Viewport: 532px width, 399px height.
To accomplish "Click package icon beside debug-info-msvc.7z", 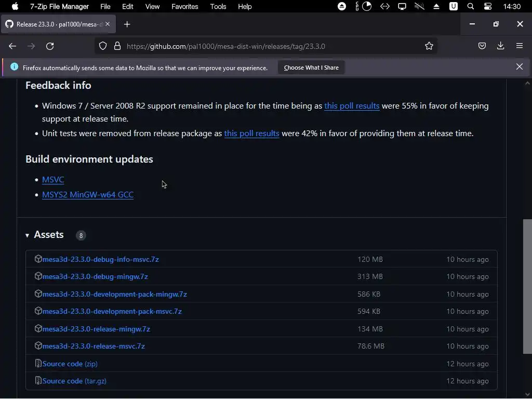I will [38, 259].
